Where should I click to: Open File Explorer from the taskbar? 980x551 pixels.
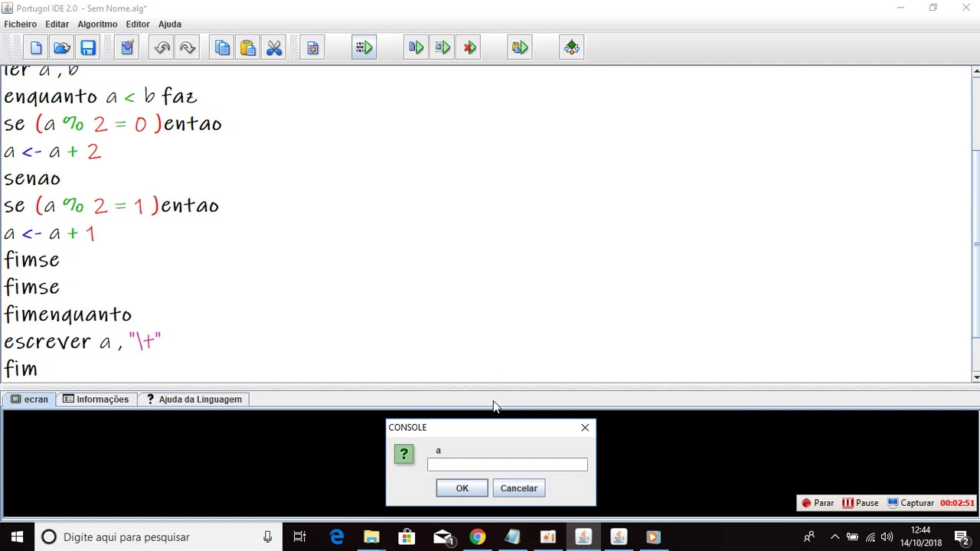tap(371, 537)
